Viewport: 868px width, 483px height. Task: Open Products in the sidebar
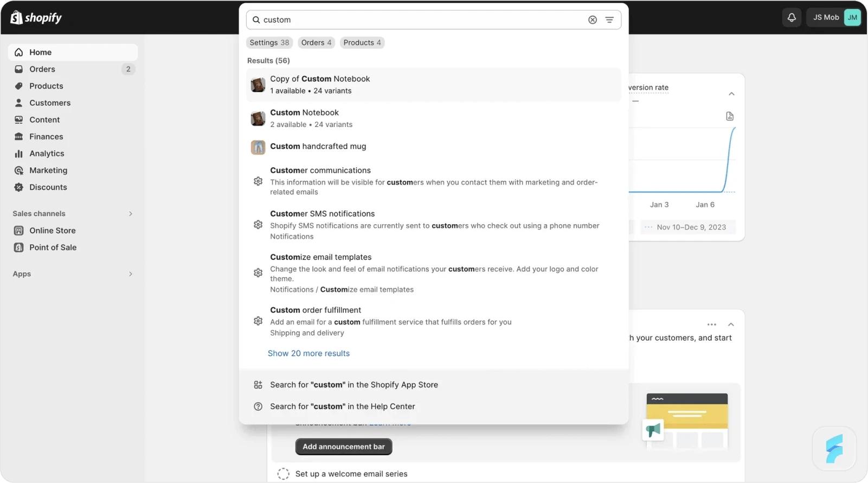[73, 86]
